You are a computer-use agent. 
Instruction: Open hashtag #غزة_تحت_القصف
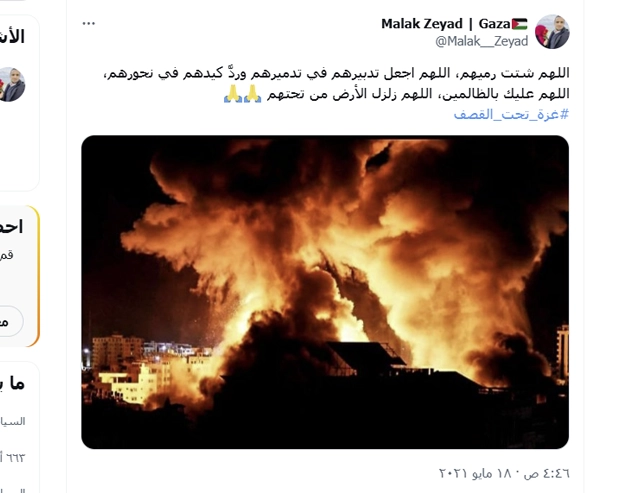click(x=511, y=114)
